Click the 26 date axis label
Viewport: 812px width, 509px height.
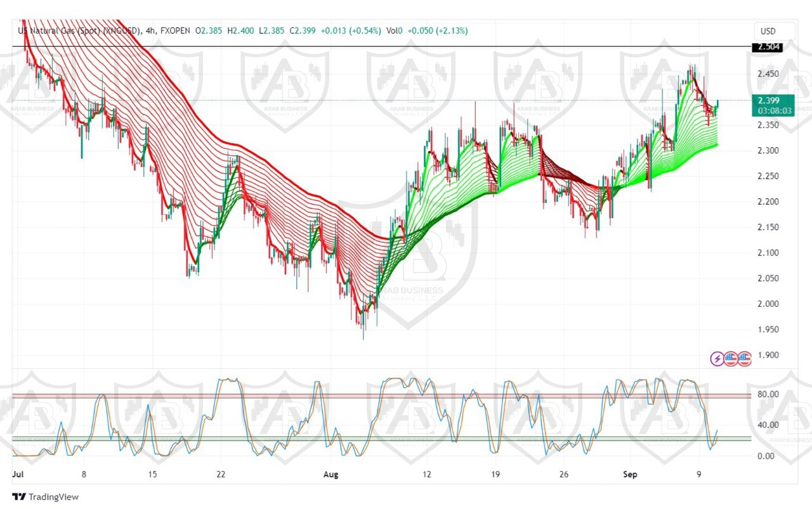(x=564, y=474)
